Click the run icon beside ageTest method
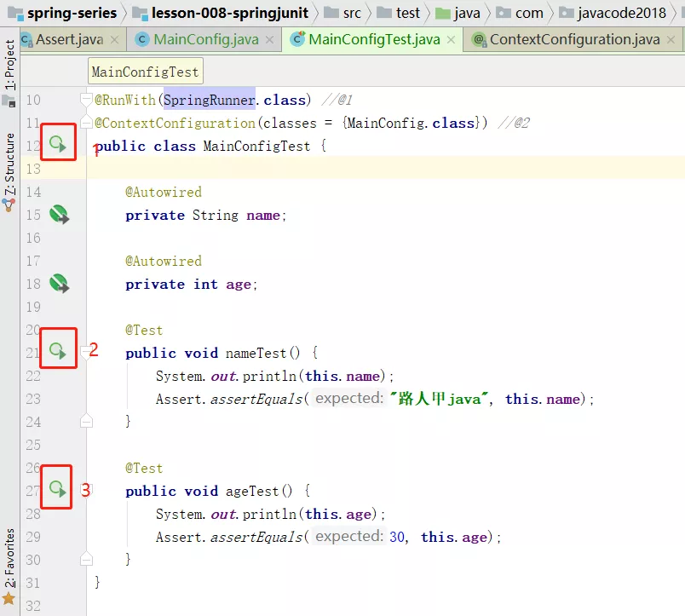 coord(58,489)
